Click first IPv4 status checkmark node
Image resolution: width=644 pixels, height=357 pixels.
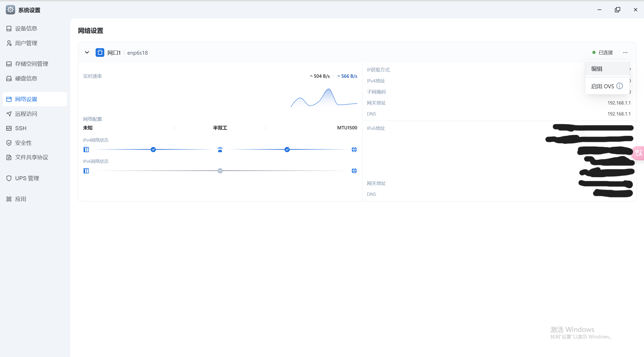pos(153,150)
